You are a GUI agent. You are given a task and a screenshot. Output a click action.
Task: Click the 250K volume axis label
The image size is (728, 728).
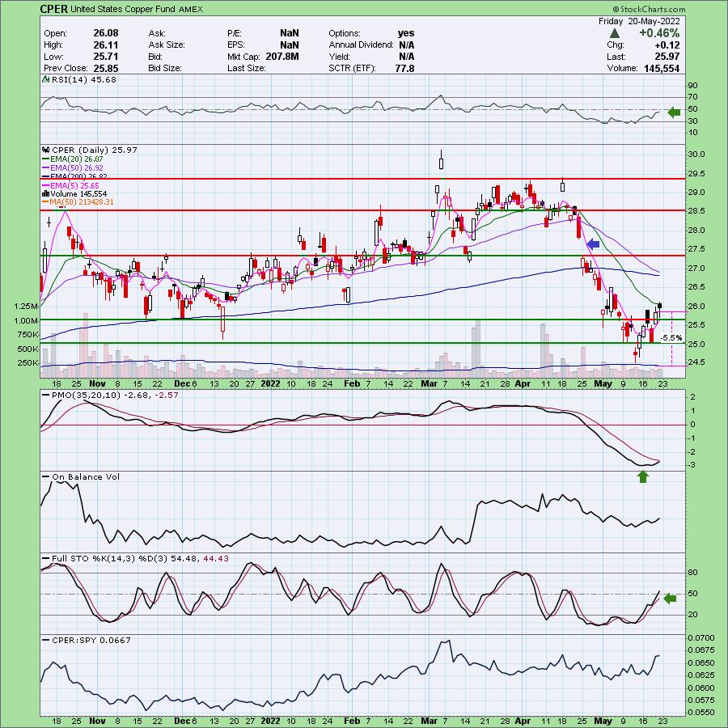point(28,362)
